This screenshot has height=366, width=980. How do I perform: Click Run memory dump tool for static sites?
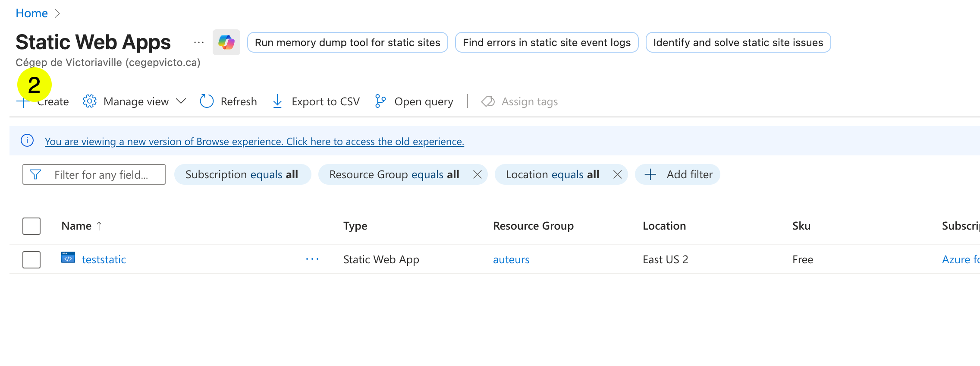[347, 42]
